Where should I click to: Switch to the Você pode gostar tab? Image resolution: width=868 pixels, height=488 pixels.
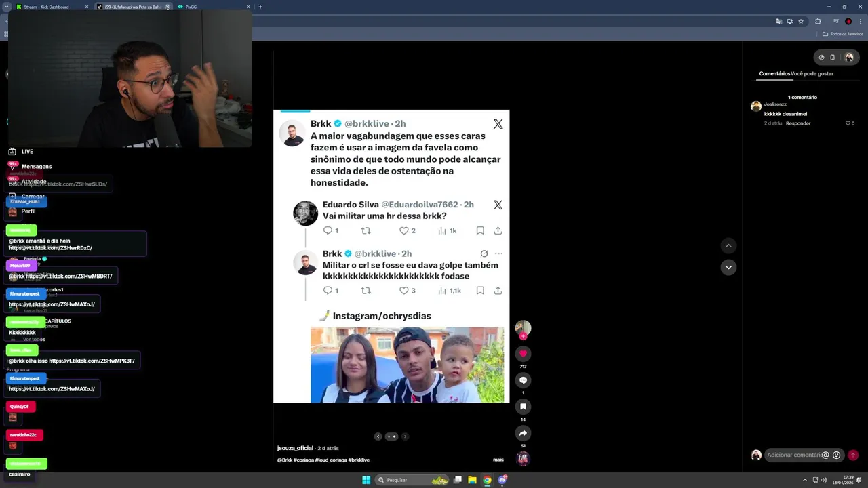coord(812,73)
